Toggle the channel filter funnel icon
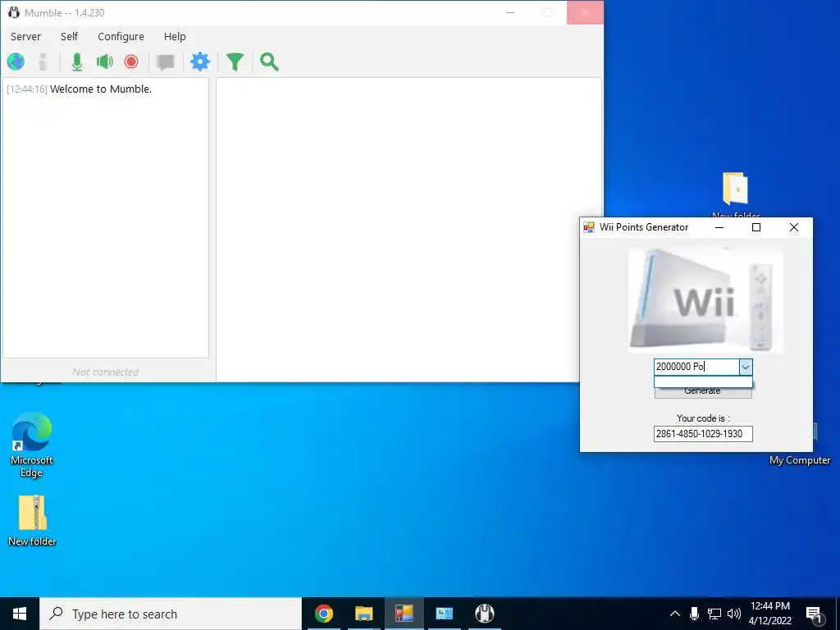This screenshot has height=630, width=840. pyautogui.click(x=235, y=62)
